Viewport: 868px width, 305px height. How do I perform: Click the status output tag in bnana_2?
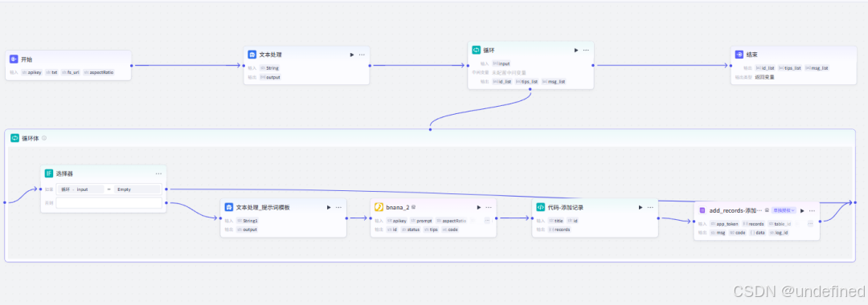click(x=411, y=230)
